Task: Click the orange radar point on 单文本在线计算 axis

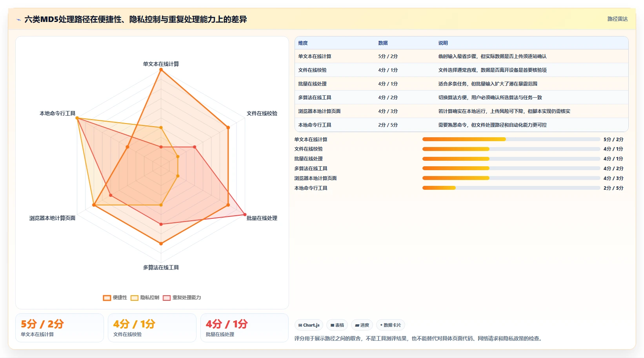Action: pyautogui.click(x=161, y=70)
